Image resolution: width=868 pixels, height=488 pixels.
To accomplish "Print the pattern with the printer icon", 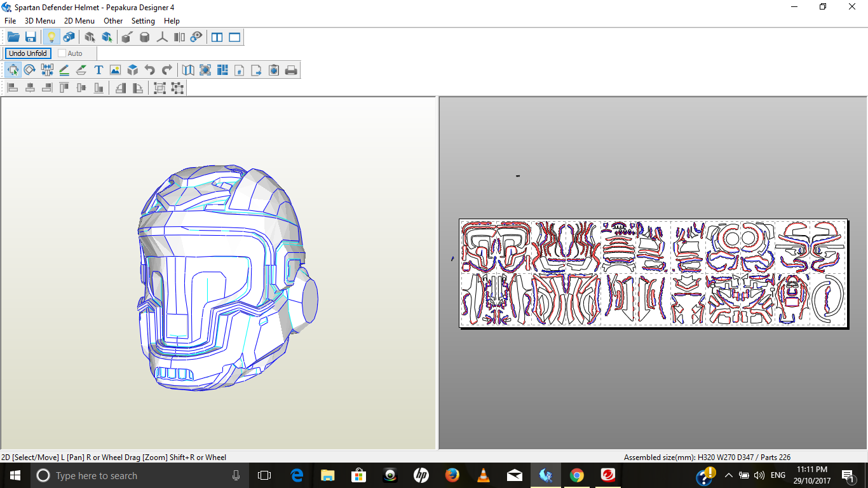I will coord(291,70).
